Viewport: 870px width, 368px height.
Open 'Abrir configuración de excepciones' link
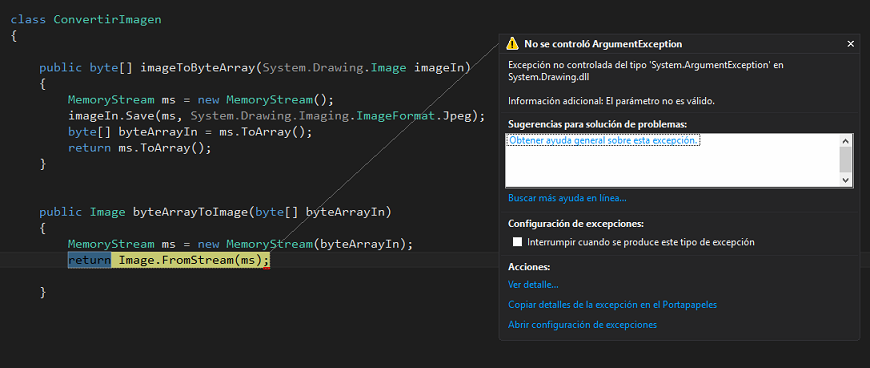[583, 325]
